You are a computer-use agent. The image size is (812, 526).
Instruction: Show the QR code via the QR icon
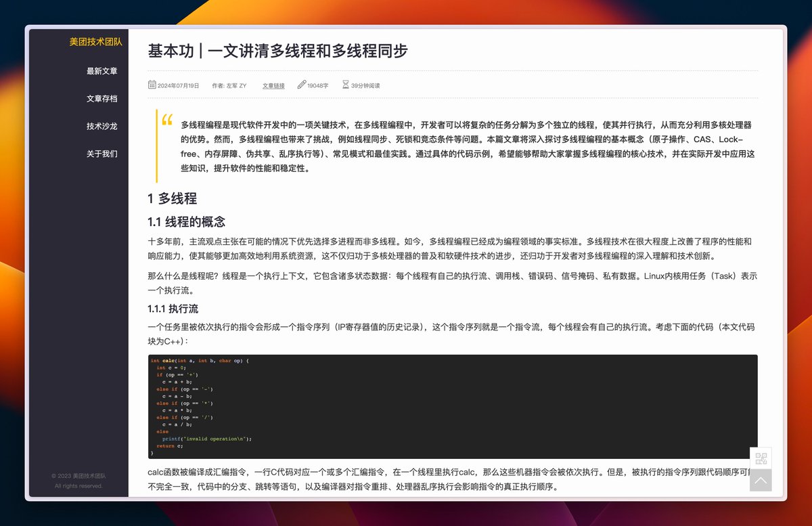(x=761, y=458)
